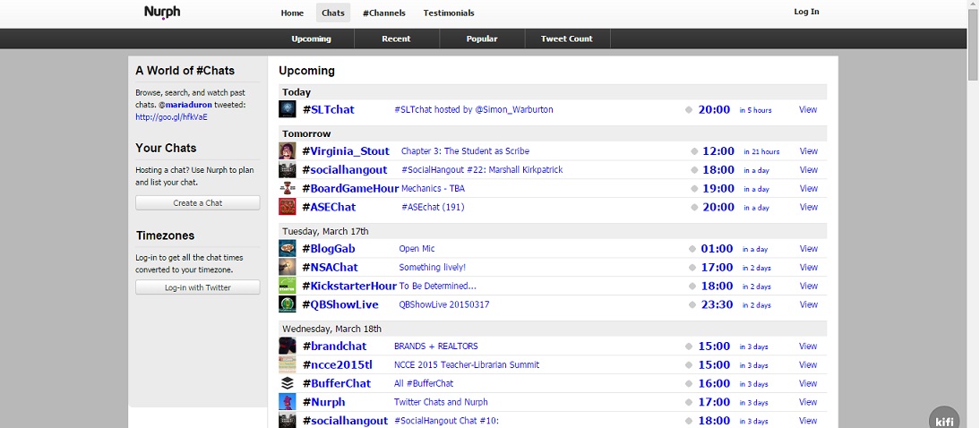
Task: Click the avatar beside #SocialHangout Chat #10
Action: coord(287,420)
